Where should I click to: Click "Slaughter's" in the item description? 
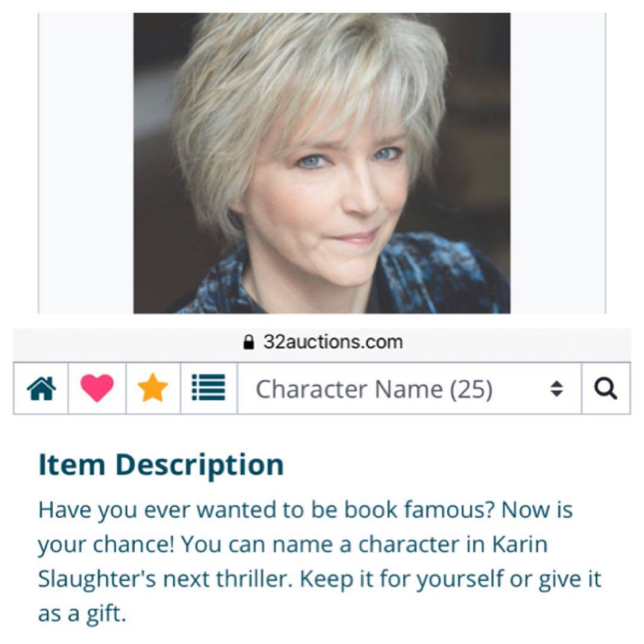coord(97,580)
